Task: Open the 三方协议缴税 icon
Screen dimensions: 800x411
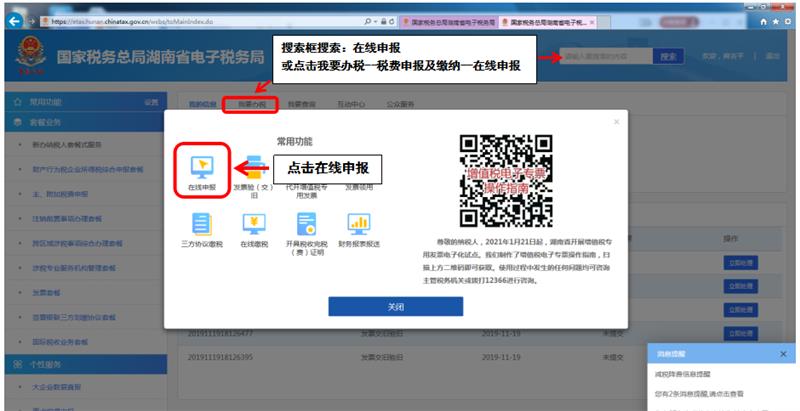Action: tap(201, 223)
